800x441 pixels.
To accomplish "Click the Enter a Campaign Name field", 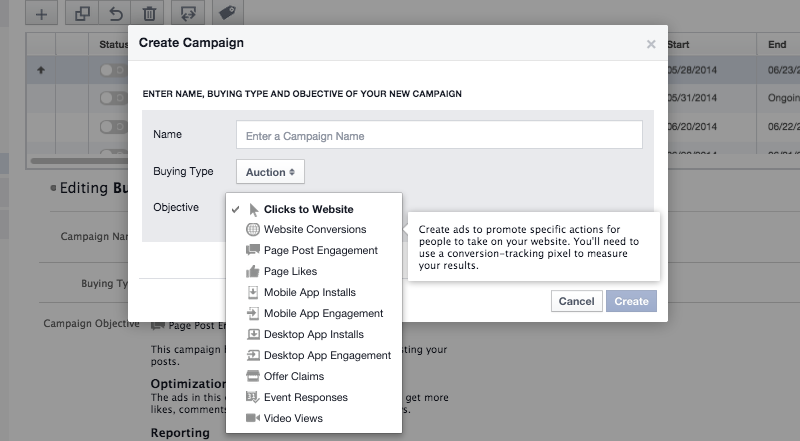I will point(439,136).
